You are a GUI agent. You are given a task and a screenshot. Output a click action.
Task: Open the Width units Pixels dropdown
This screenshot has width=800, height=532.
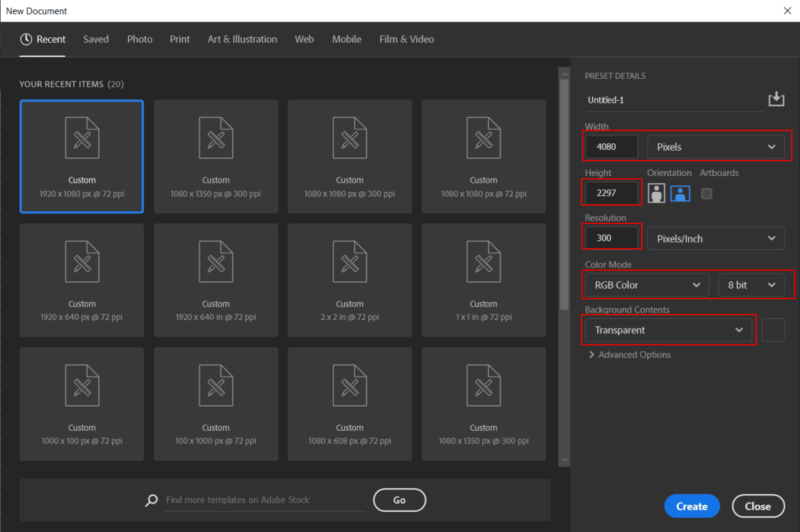[715, 147]
